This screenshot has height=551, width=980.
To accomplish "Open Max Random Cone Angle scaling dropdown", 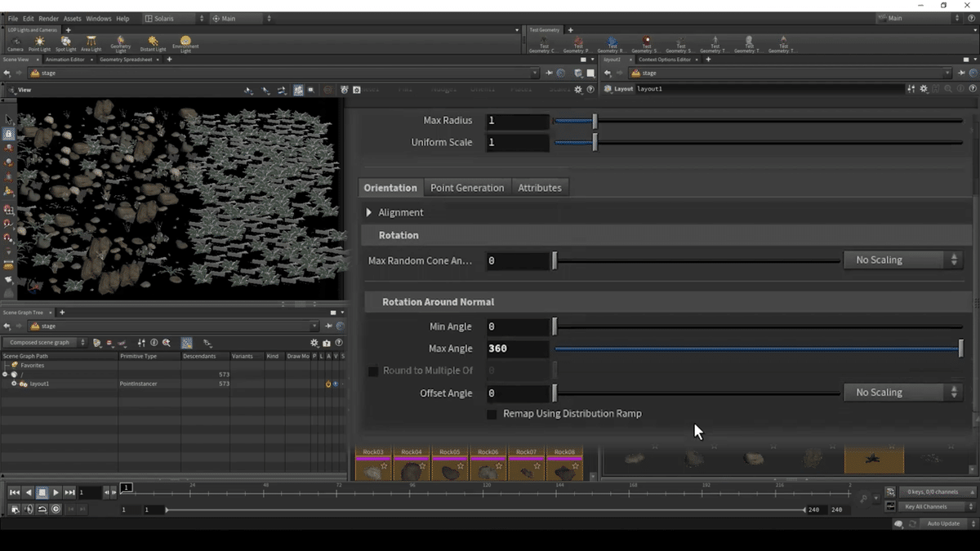I will point(902,260).
